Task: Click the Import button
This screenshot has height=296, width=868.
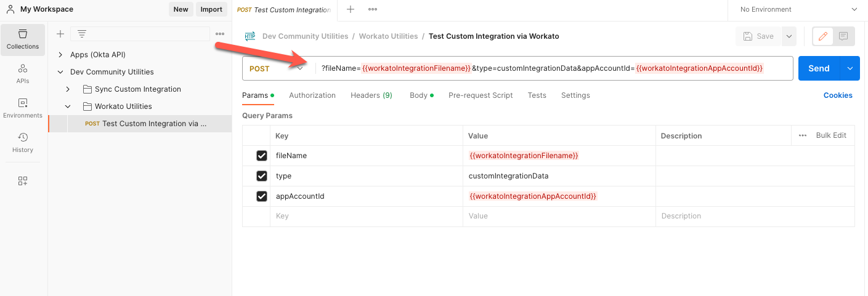Action: coord(211,9)
